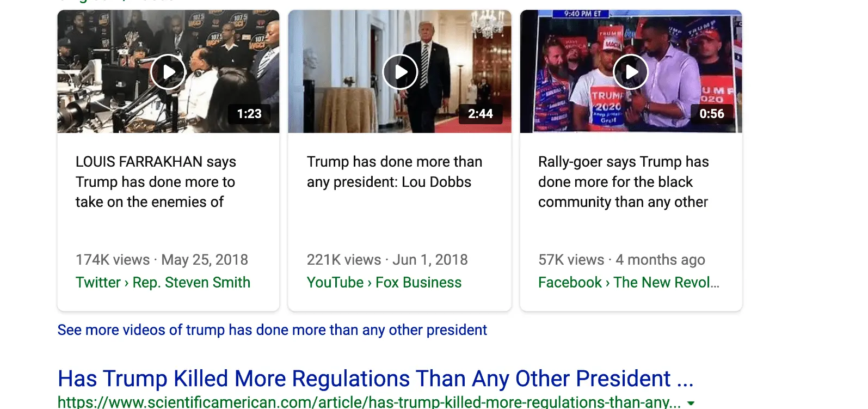Viewport: 868px width, 409px height.
Task: Click the 0:56 duration badge
Action: click(712, 114)
